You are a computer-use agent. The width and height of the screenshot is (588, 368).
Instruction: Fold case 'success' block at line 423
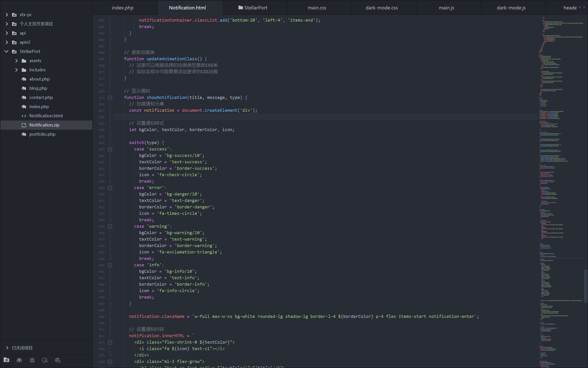(x=110, y=149)
